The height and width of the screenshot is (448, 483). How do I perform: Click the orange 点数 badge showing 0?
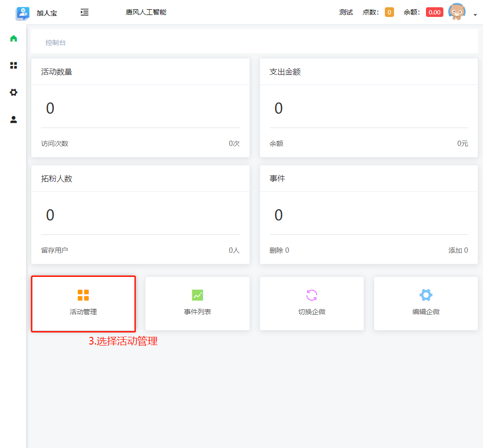click(x=389, y=12)
